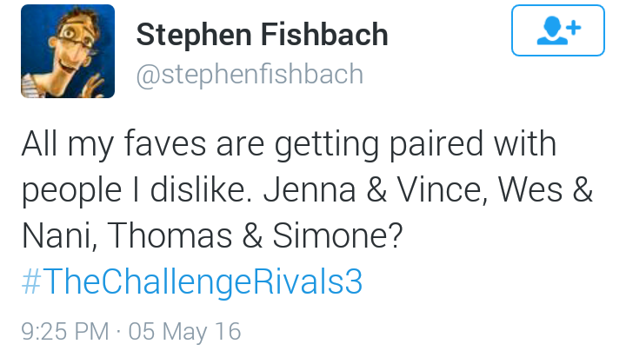Click 'Thomas & Simone?' in tweet text
This screenshot has width=626, height=364.
coord(255,235)
